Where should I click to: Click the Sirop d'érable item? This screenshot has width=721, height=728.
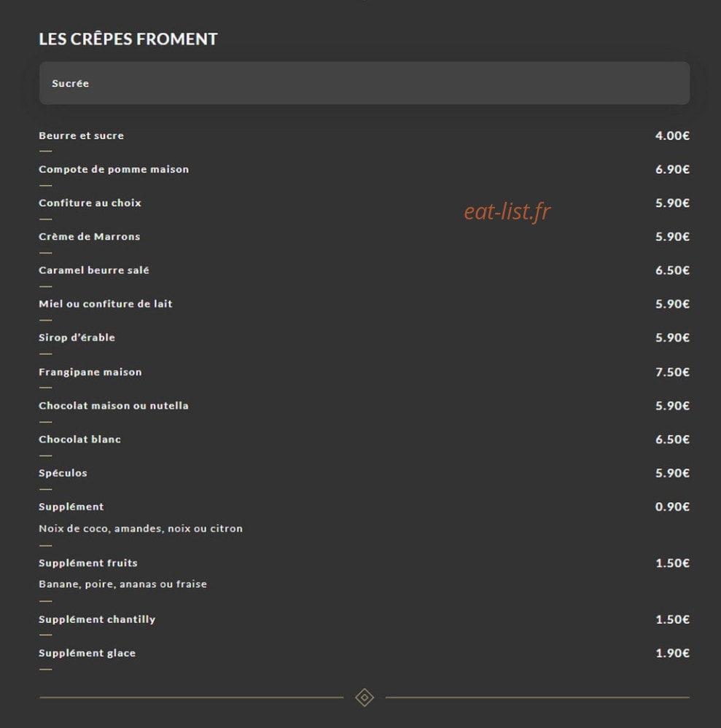[x=77, y=337]
